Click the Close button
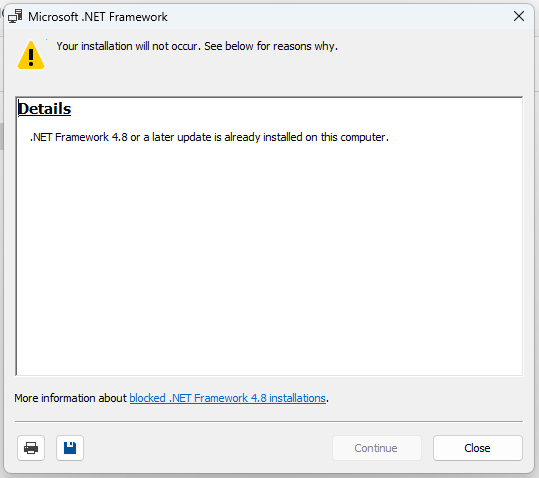Viewport: 539px width, 478px height. coord(478,448)
